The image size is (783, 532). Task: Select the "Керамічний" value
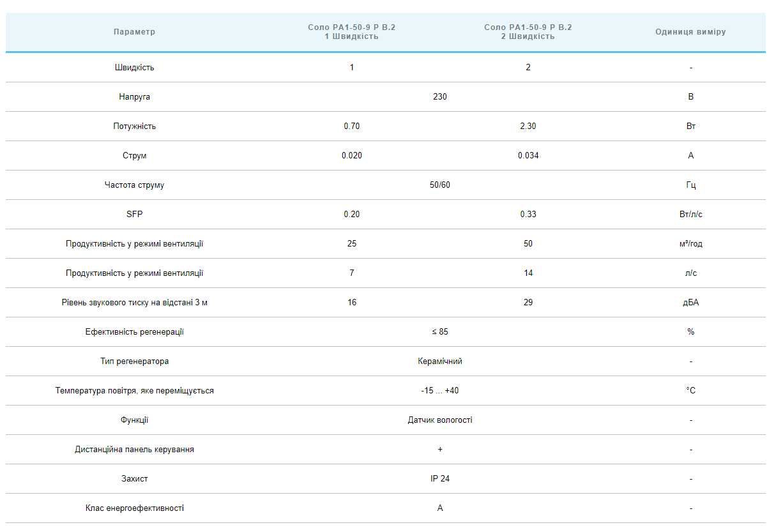point(440,361)
